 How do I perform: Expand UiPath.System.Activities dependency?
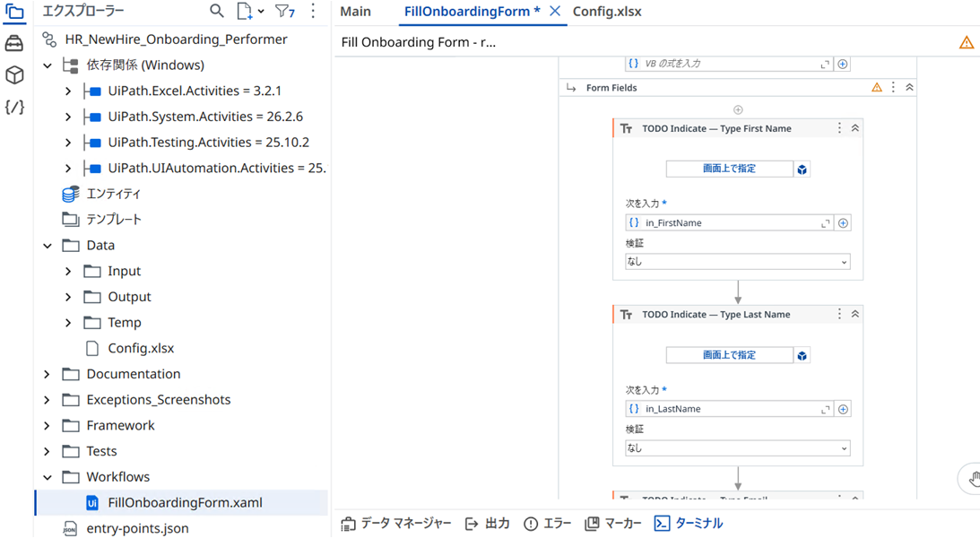68,117
